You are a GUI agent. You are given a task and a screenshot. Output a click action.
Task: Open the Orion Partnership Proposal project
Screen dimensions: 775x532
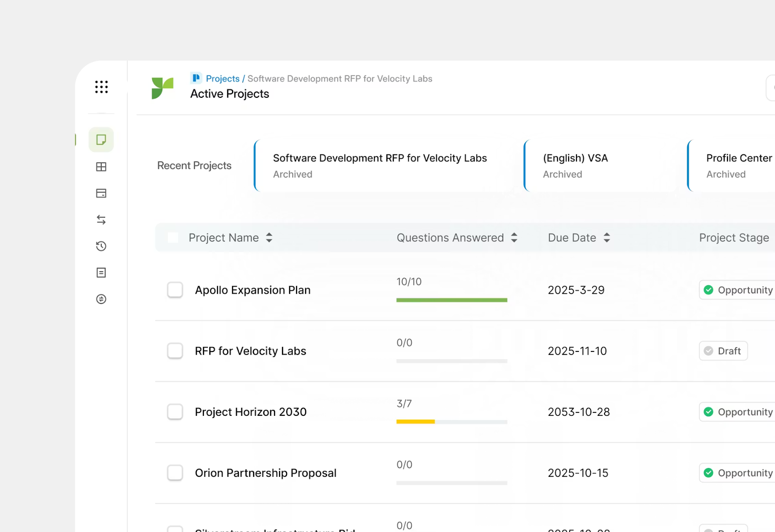[x=265, y=473]
